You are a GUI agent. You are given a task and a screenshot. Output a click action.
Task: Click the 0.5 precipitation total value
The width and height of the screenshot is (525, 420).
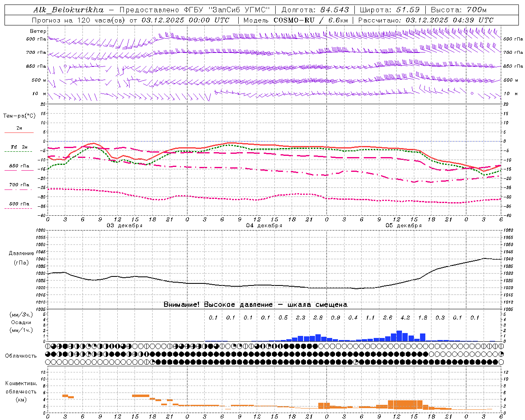[283, 318]
